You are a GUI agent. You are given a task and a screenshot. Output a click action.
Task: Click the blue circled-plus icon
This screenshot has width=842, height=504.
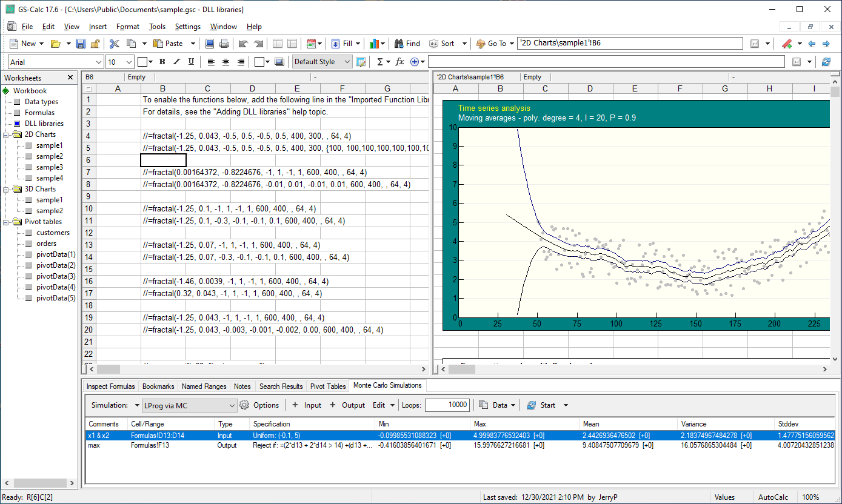[x=415, y=62]
